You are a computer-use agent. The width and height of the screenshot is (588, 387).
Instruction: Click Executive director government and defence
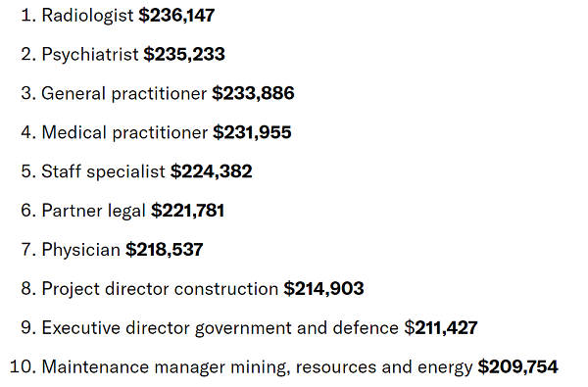pos(220,328)
